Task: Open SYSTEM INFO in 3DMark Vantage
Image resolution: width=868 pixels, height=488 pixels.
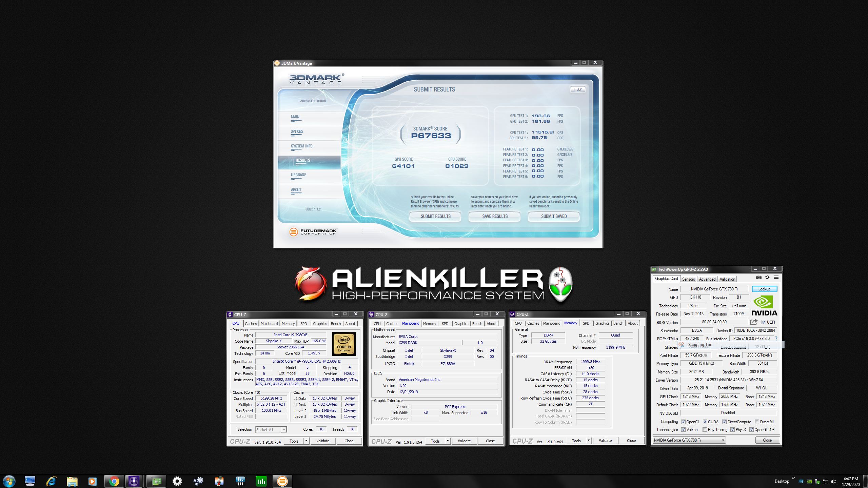Action: click(x=301, y=146)
